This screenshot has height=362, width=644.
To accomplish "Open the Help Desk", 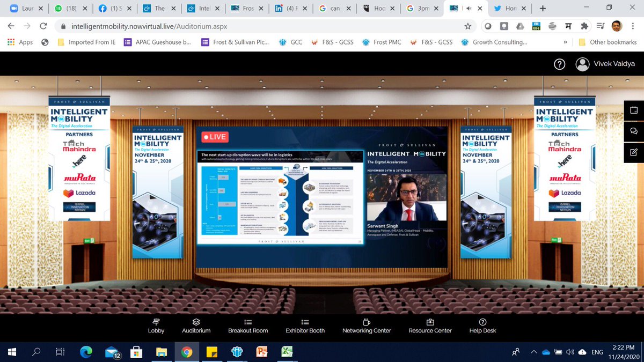I will click(x=482, y=326).
